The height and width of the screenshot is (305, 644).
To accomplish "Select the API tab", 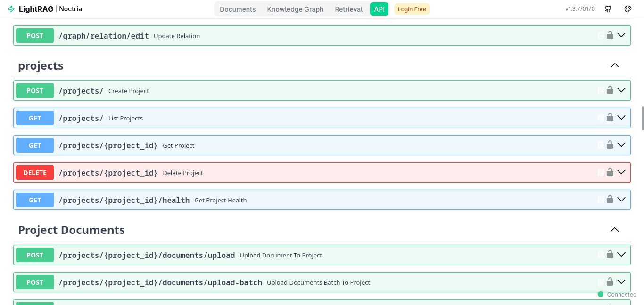I will point(380,9).
